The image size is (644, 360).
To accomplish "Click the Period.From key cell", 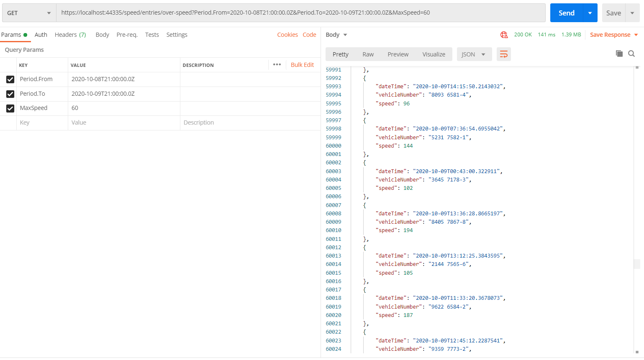I will tap(42, 79).
